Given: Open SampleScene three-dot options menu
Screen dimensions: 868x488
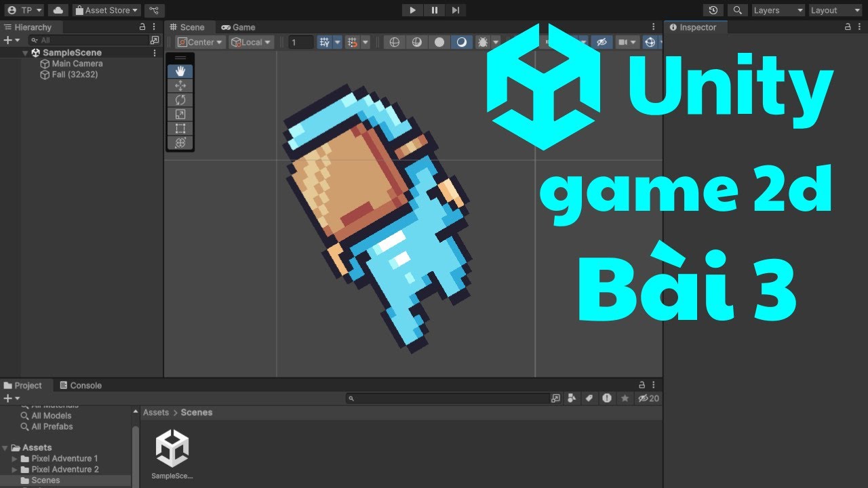Looking at the screenshot, I should pyautogui.click(x=154, y=53).
